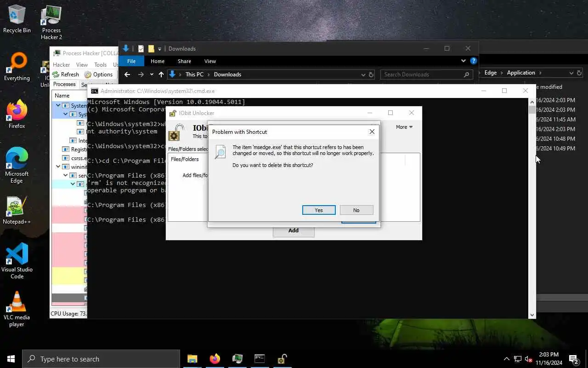Screen dimensions: 588x368
Task: Click This PC in the Explorer breadcrumb
Action: (x=194, y=75)
